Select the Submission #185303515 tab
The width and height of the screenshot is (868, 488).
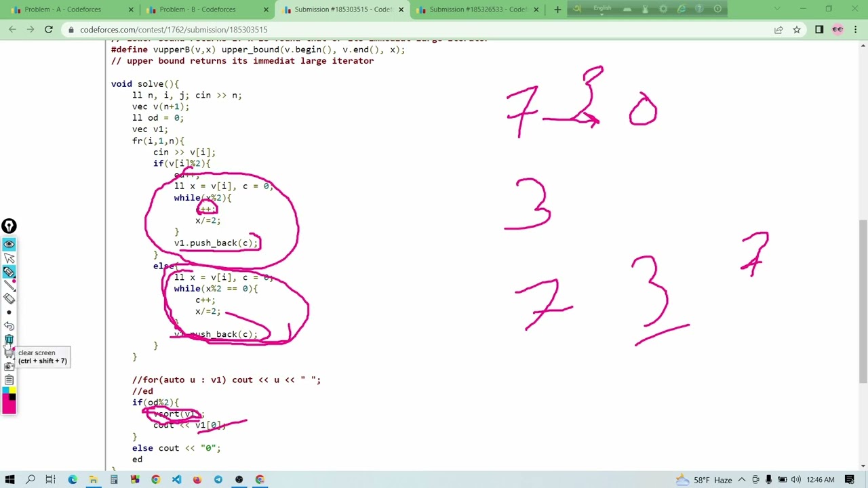tap(343, 9)
